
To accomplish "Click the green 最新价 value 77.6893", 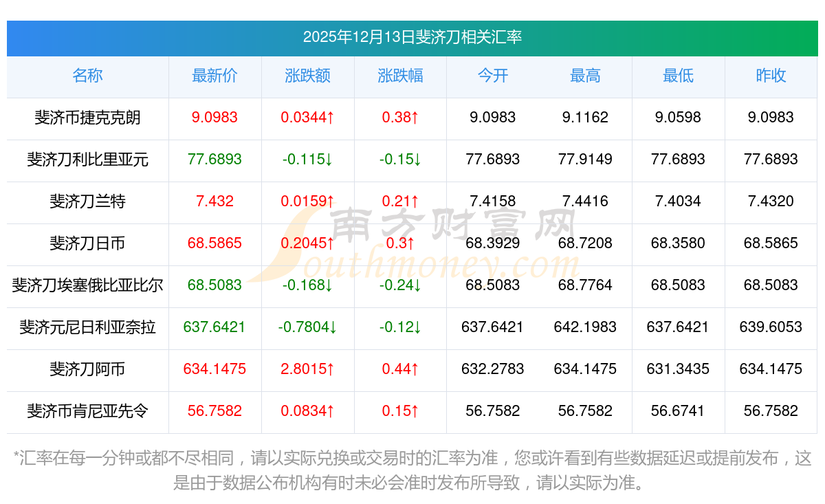I will [x=214, y=160].
